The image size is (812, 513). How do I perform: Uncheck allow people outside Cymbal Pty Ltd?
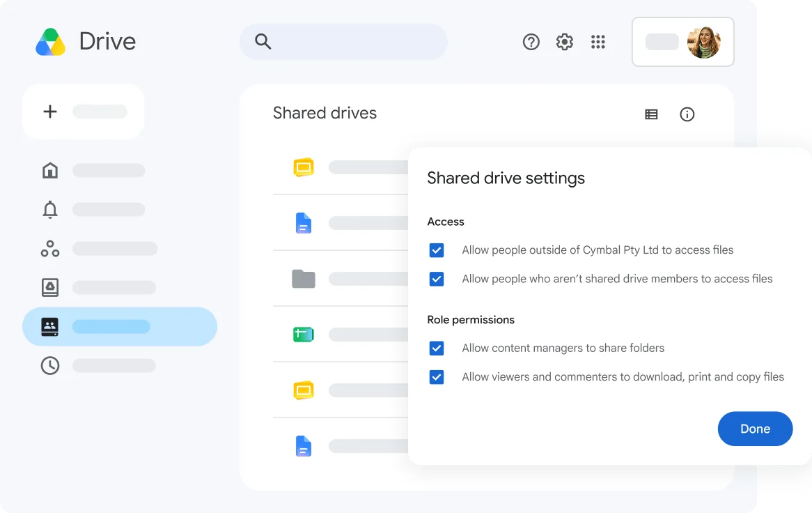point(437,250)
